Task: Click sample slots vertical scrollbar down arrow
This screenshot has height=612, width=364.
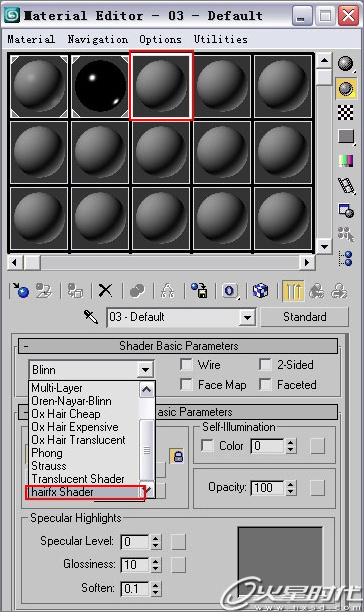Action: pyautogui.click(x=324, y=247)
